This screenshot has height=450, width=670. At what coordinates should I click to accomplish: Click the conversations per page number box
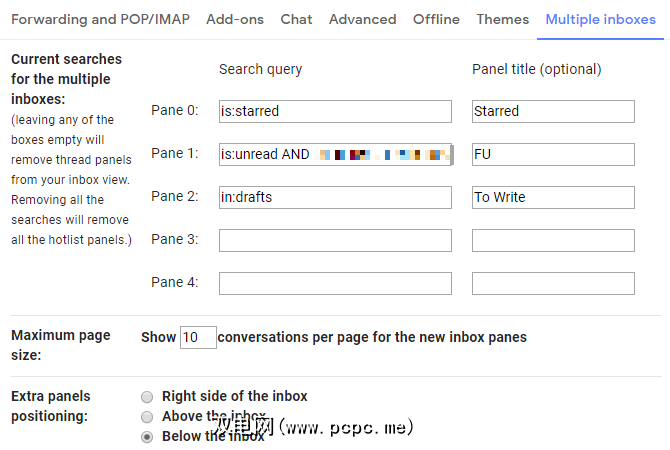(x=198, y=337)
